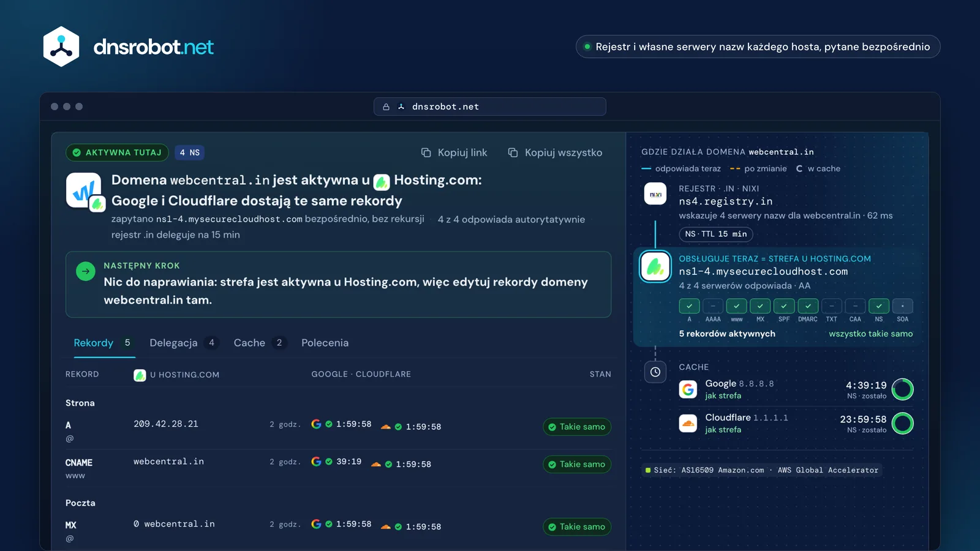Click the 4 NS badge
The height and width of the screenshot is (551, 980).
click(x=190, y=152)
